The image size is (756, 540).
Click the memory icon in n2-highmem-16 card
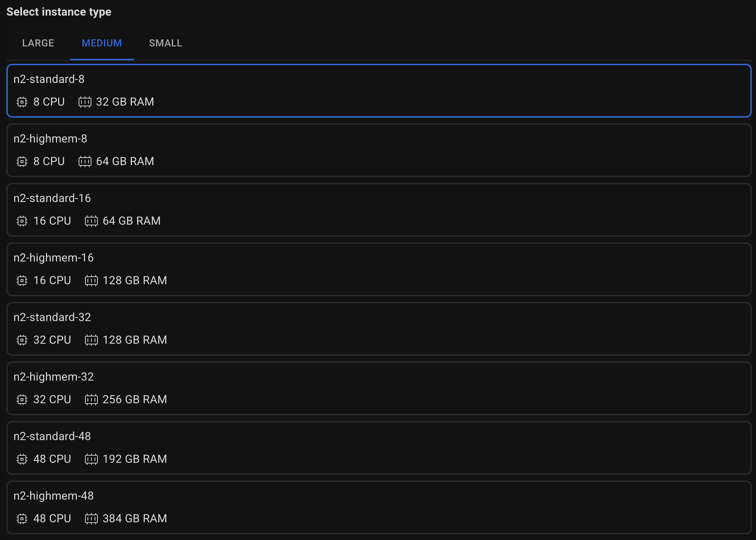91,281
